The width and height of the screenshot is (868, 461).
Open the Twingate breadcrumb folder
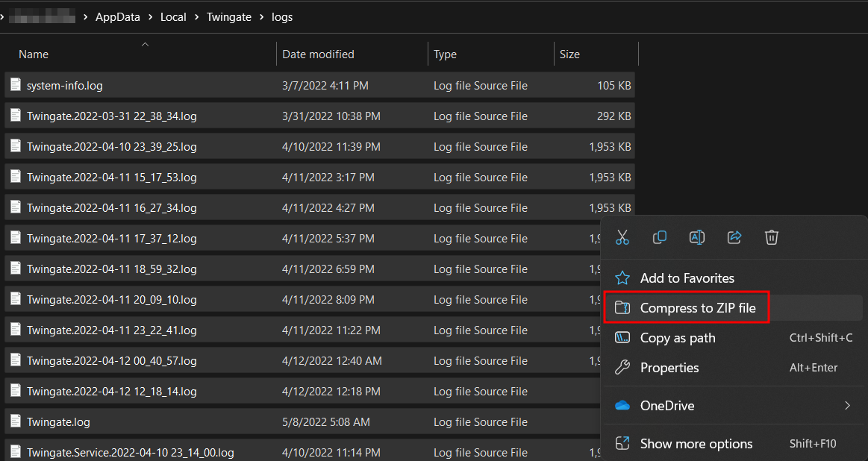click(229, 17)
